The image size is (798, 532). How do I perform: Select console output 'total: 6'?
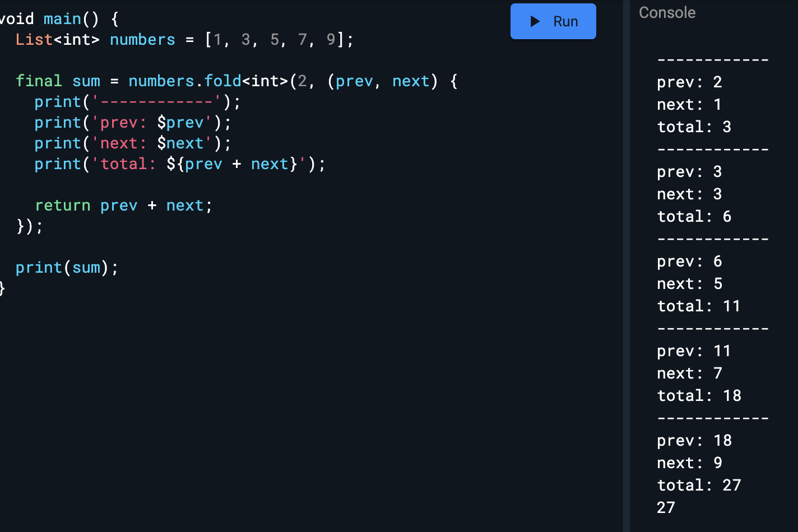point(694,217)
